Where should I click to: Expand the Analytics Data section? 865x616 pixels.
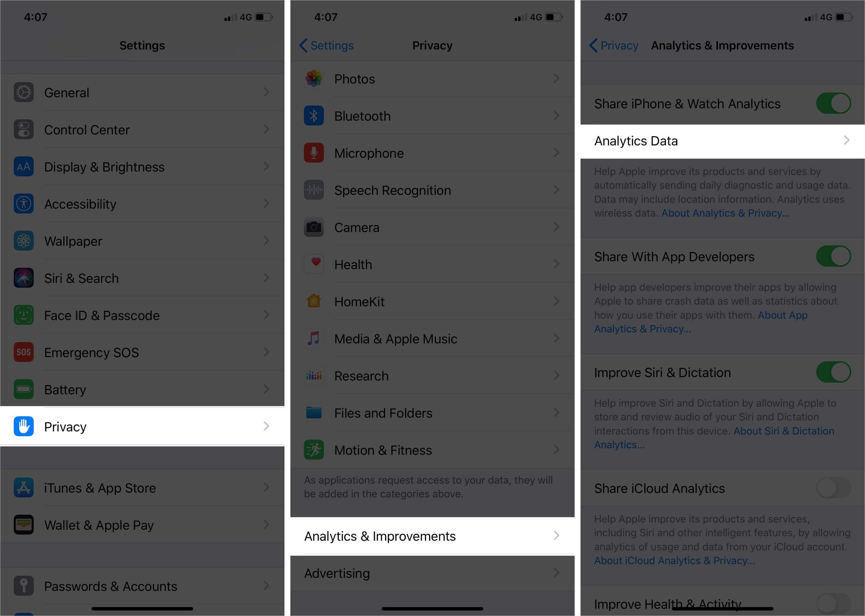[x=722, y=140]
